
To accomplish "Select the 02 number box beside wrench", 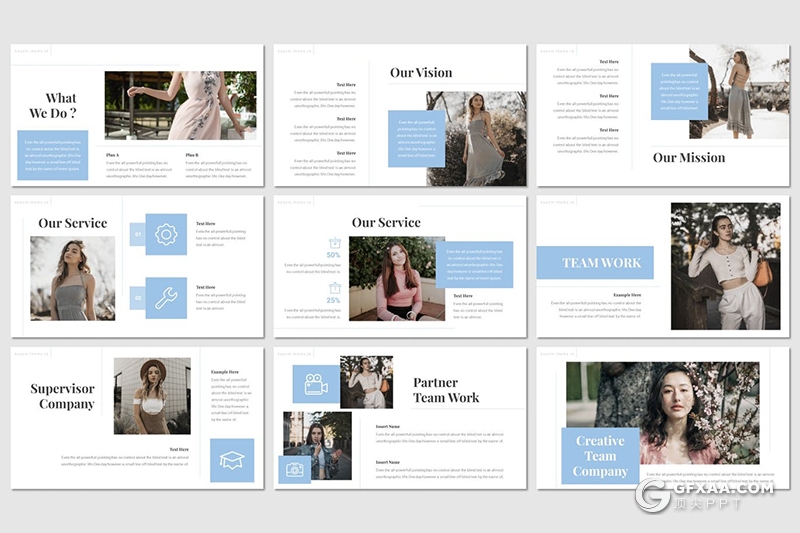I will (138, 298).
